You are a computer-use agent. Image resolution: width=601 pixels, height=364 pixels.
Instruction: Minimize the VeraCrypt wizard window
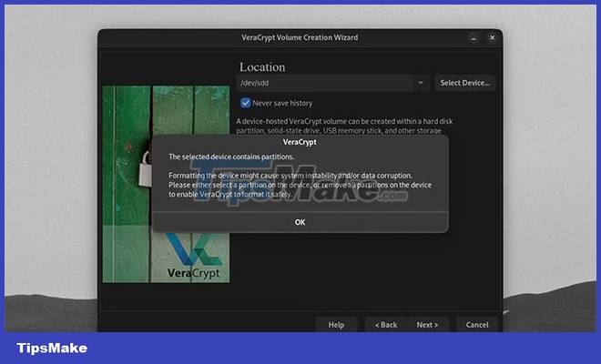(474, 38)
